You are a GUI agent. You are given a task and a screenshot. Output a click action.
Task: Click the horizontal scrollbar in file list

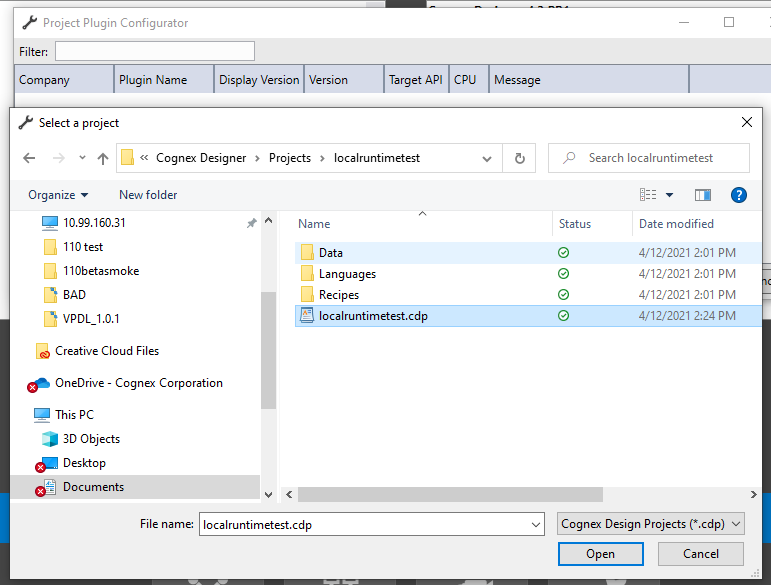click(450, 494)
